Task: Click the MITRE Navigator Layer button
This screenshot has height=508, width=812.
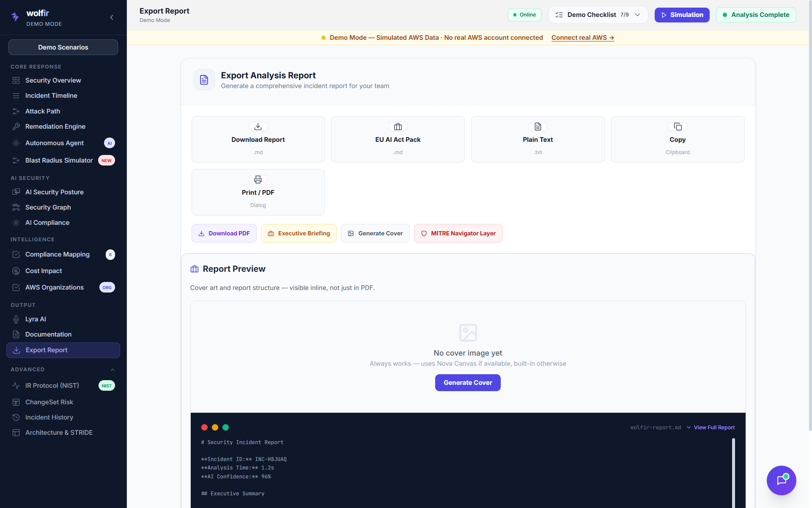Action: [458, 233]
